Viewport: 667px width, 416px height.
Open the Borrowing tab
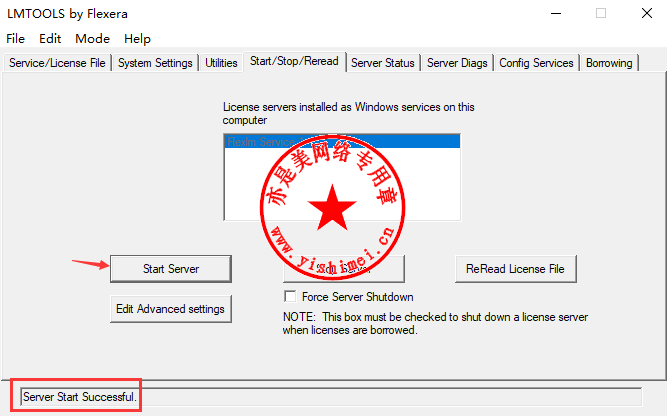609,63
